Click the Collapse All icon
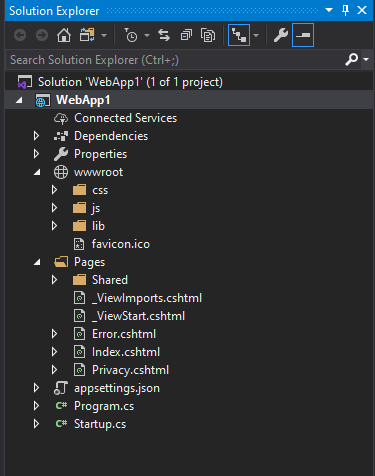The width and height of the screenshot is (375, 476). (186, 35)
